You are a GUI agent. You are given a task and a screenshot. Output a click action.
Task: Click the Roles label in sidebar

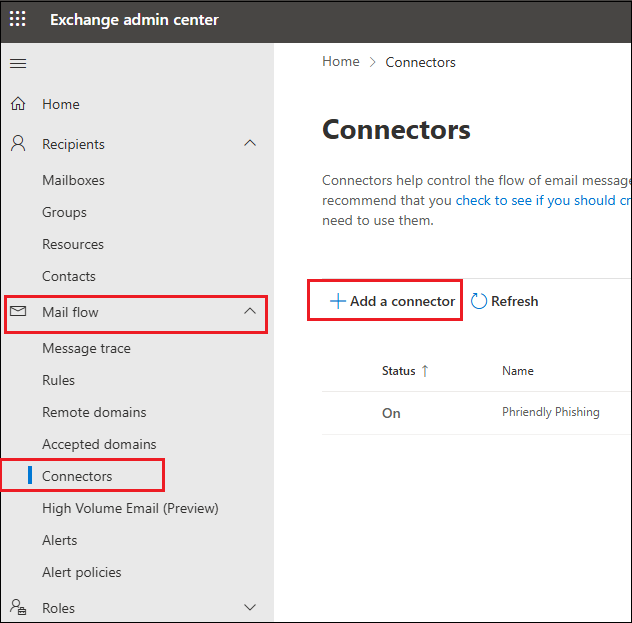58,608
